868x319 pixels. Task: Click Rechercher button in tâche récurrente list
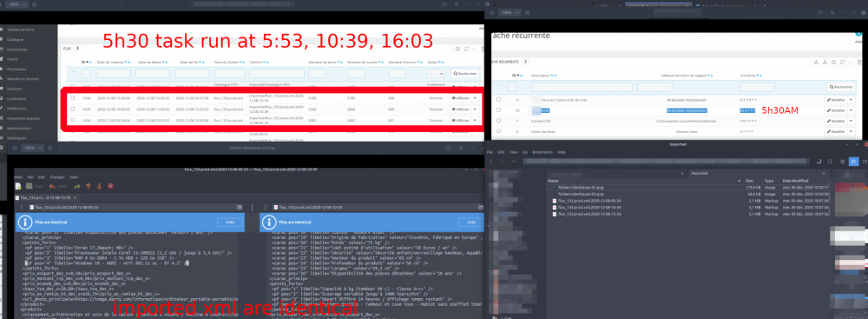coord(841,87)
